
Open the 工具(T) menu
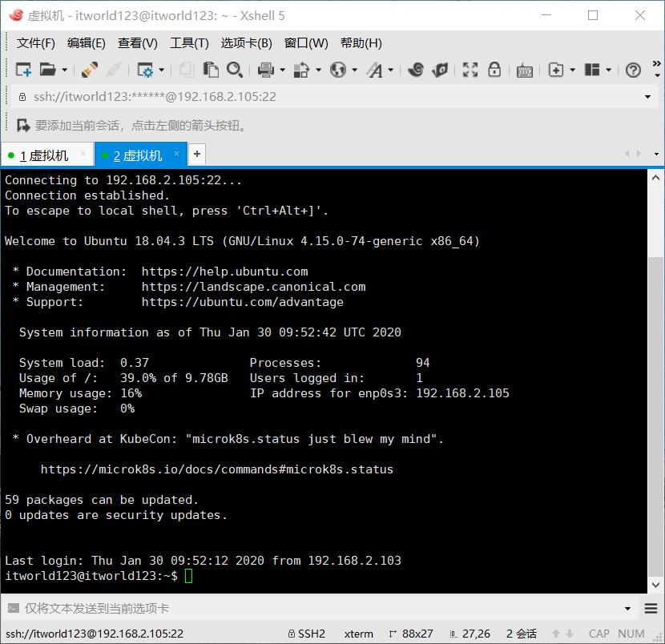click(x=189, y=43)
